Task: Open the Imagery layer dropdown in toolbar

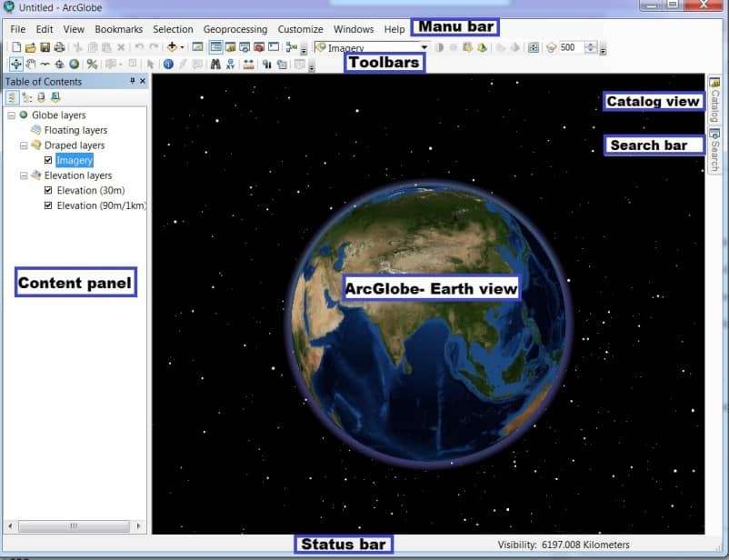Action: pos(424,47)
